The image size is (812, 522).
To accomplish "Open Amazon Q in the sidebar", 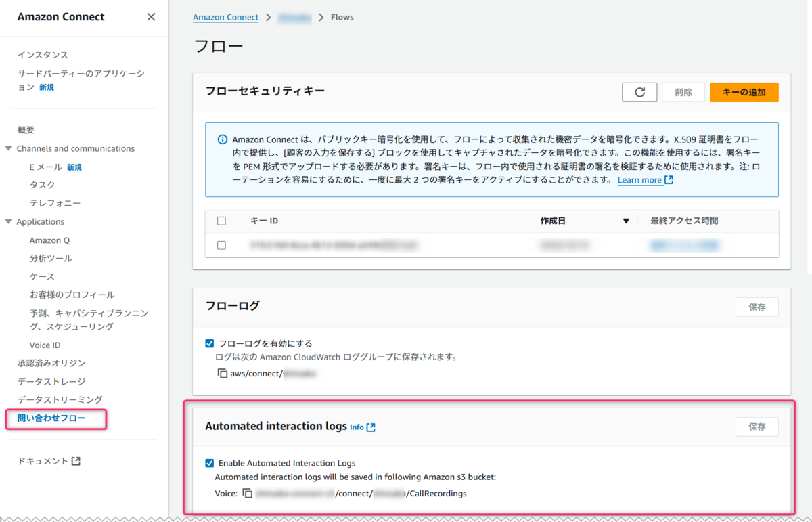I will 49,240.
